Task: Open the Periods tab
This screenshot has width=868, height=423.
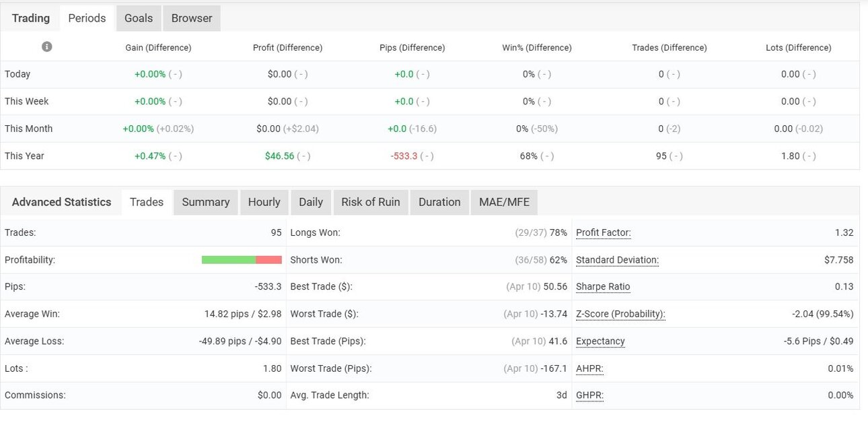Action: 87,18
